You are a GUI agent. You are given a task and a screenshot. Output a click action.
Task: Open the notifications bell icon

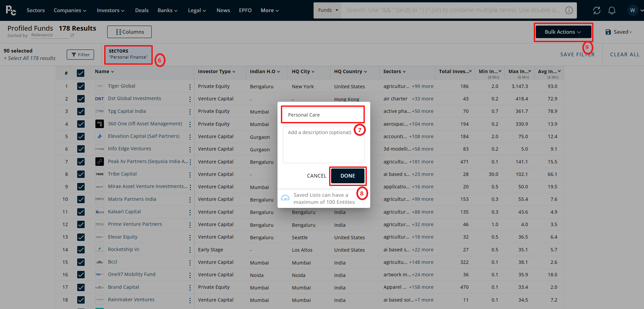(612, 10)
